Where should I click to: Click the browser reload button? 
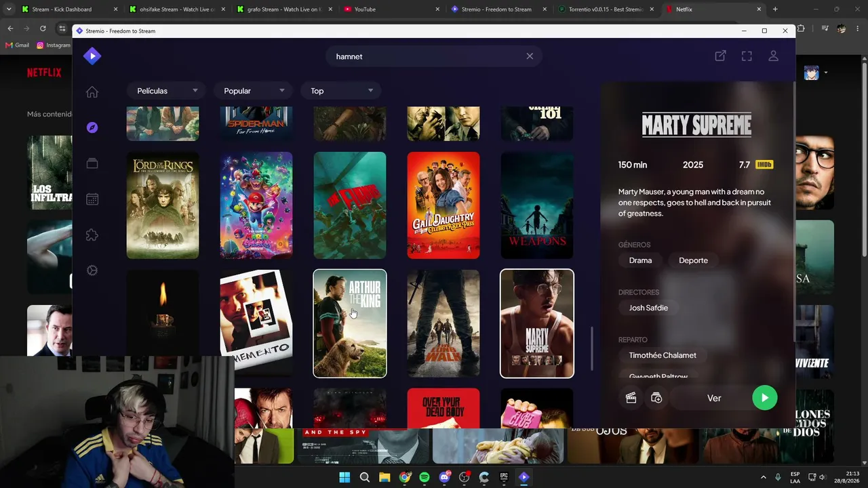pos(43,28)
